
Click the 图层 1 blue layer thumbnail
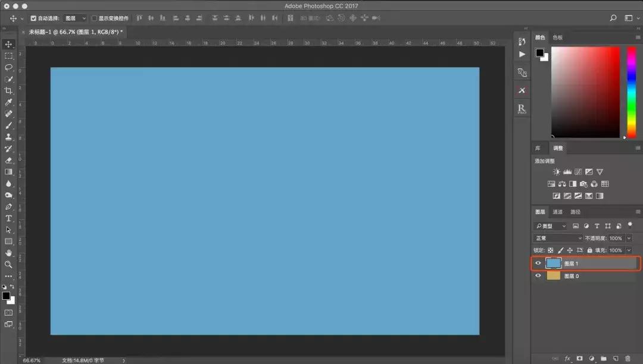point(554,263)
